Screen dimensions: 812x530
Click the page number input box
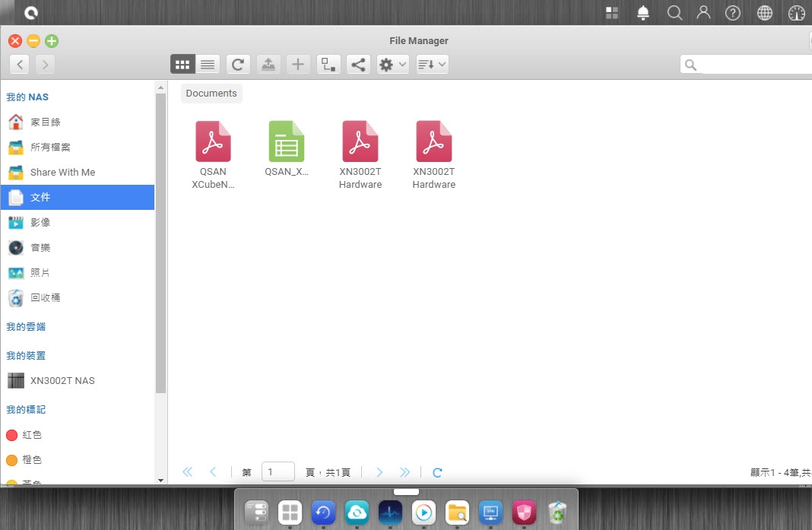(278, 472)
